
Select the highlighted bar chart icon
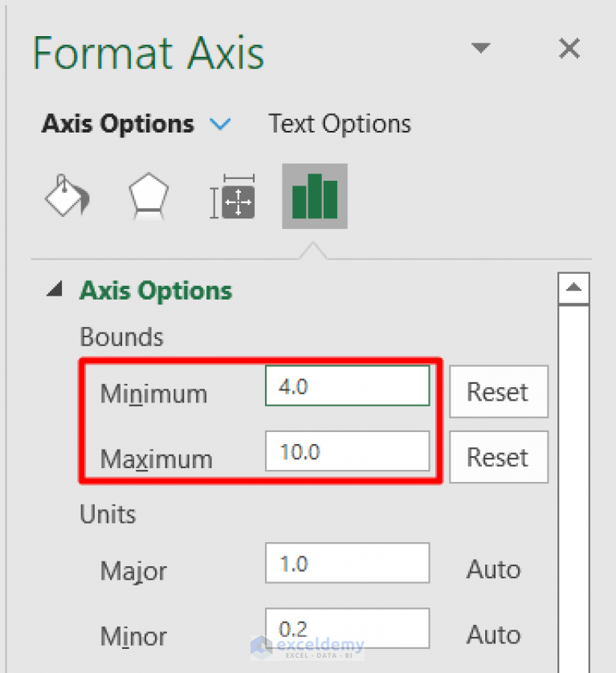coord(314,195)
